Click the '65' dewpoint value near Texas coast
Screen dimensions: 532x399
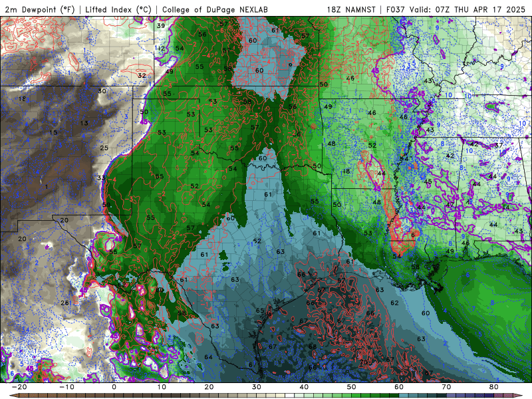pyautogui.click(x=260, y=311)
